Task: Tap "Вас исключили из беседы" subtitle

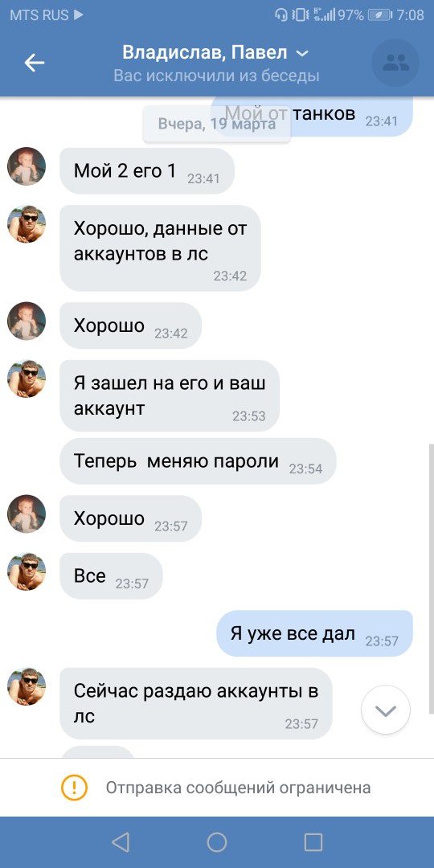Action: coord(217,76)
